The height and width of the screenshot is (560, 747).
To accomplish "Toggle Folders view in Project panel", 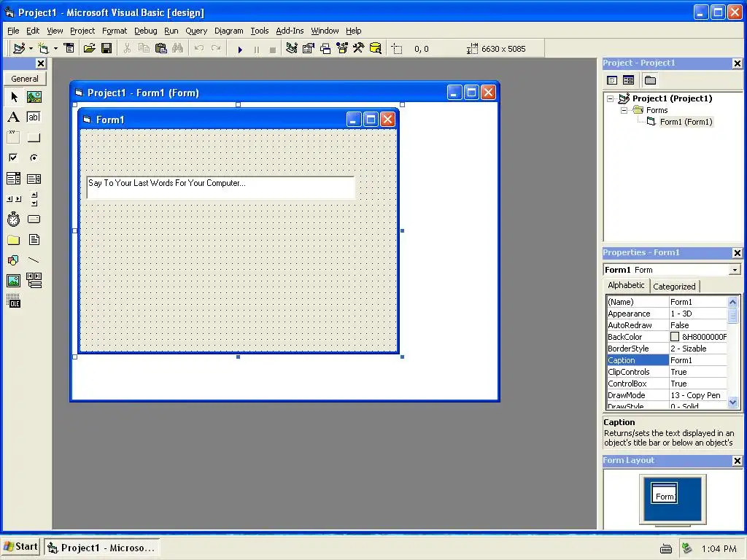I will (650, 80).
